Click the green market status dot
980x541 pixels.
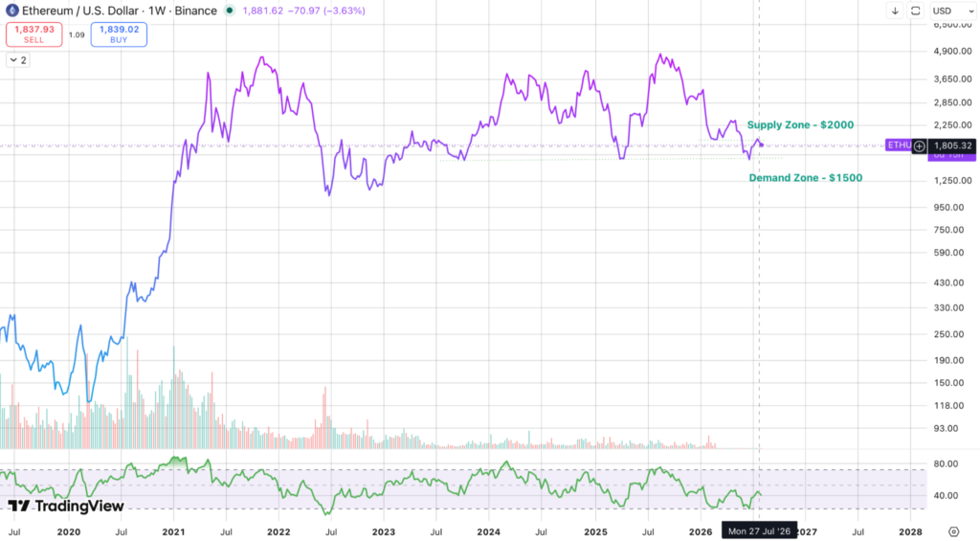point(230,11)
